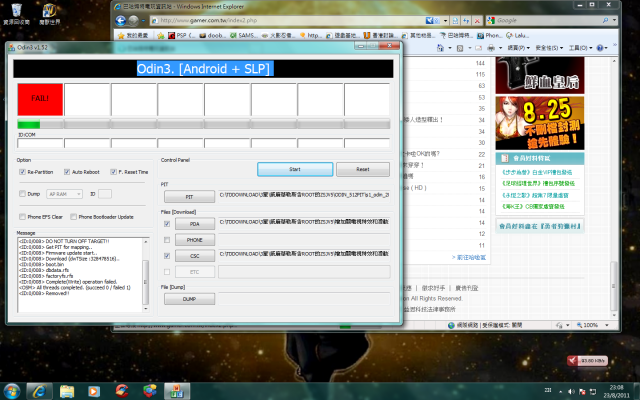The height and width of the screenshot is (400, 640).
Task: Open the IE print dropdown arrow
Action: click(x=500, y=48)
